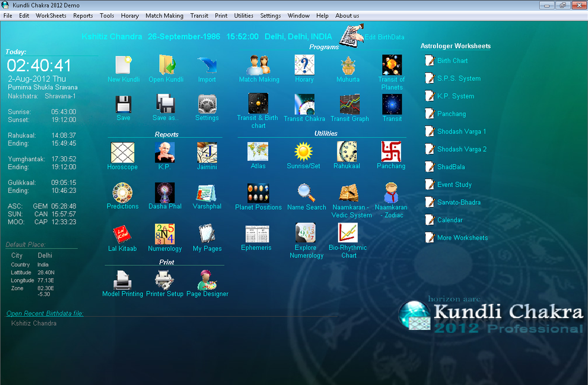The image size is (588, 385).
Task: Open the Horary menu
Action: point(130,16)
